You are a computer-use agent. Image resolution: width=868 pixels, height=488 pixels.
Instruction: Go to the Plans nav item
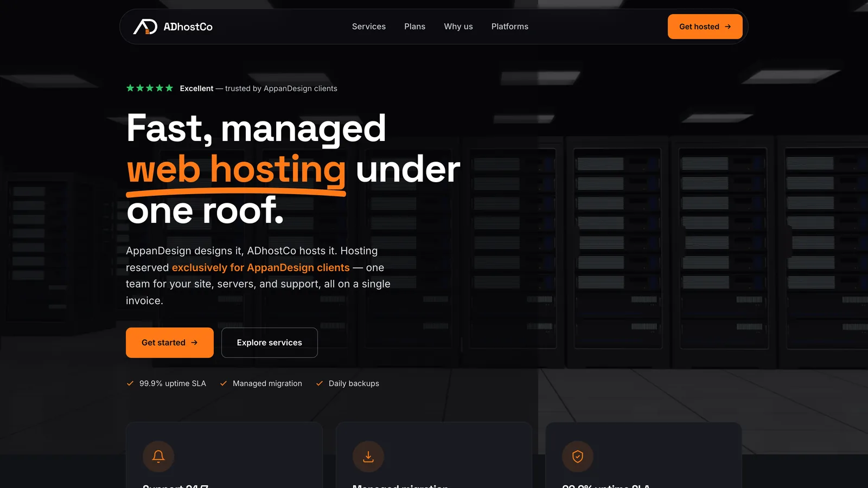pyautogui.click(x=414, y=27)
